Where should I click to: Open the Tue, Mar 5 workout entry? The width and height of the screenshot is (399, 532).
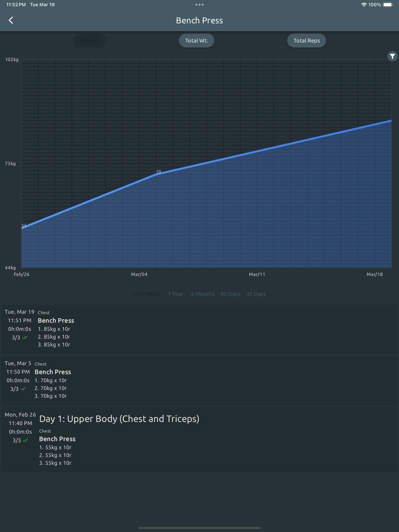coord(199,381)
